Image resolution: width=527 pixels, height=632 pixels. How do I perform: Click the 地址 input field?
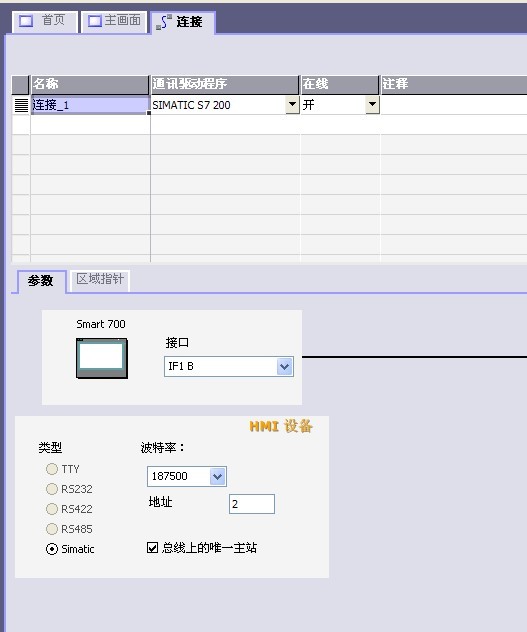(252, 504)
